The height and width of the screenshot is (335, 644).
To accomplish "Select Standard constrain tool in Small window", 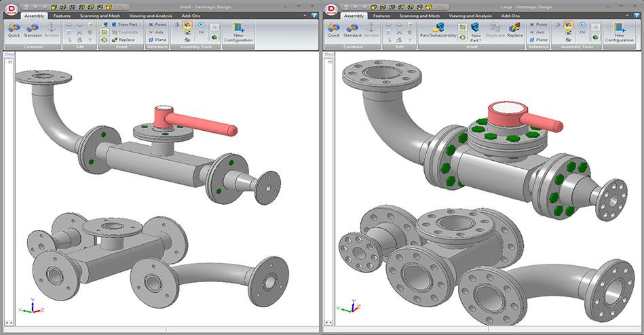I will (x=33, y=29).
